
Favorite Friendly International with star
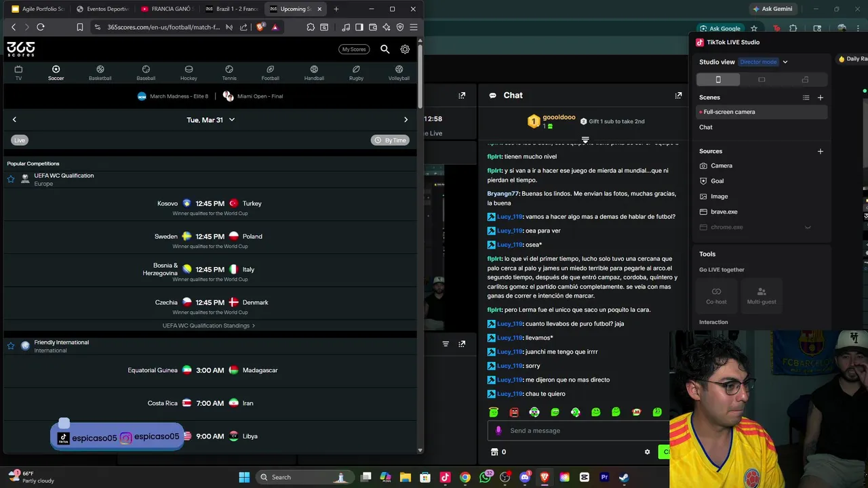coord(11,346)
